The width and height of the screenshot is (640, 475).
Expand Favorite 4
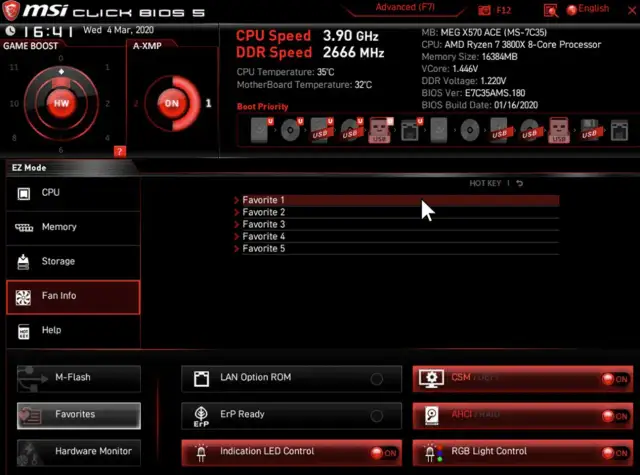coord(396,236)
